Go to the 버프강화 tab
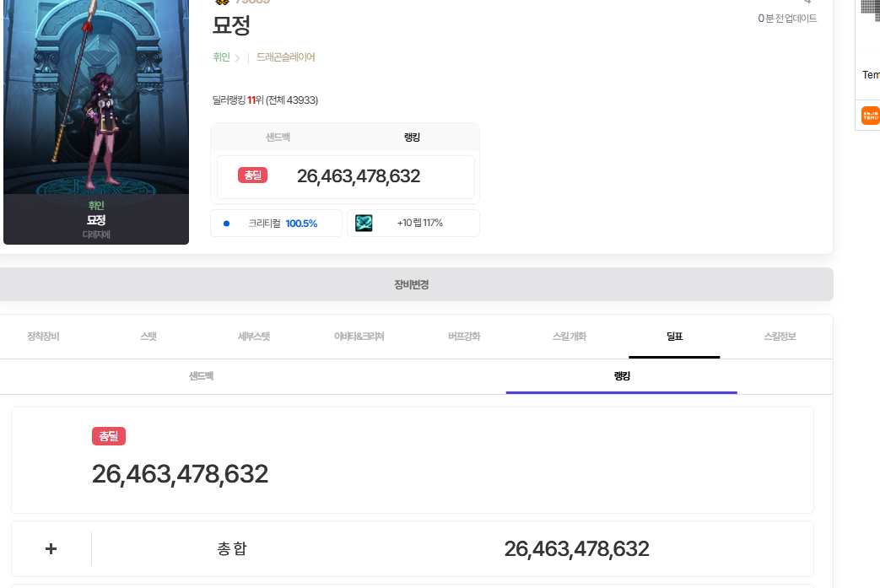Viewport: 880px width, 588px height. coord(464,337)
